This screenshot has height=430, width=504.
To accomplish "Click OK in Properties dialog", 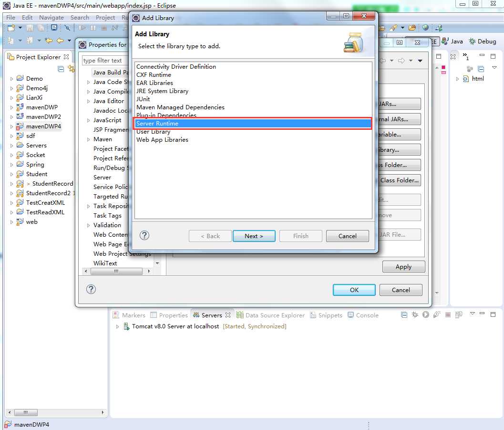I will tap(354, 290).
